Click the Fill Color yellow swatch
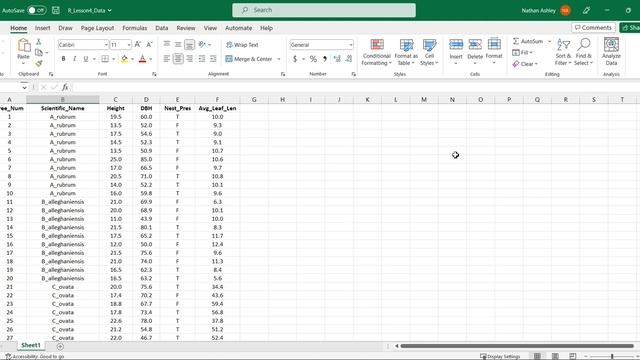 pyautogui.click(x=124, y=59)
